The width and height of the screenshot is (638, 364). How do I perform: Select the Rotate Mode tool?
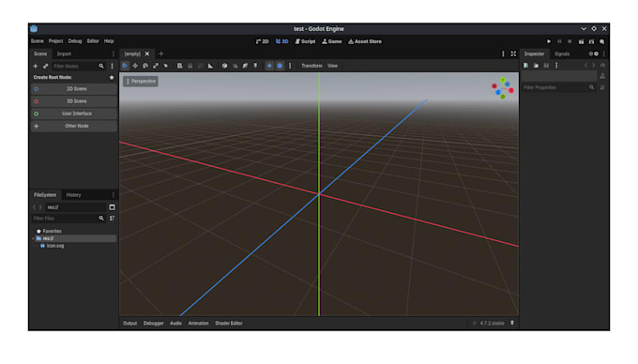pos(145,66)
